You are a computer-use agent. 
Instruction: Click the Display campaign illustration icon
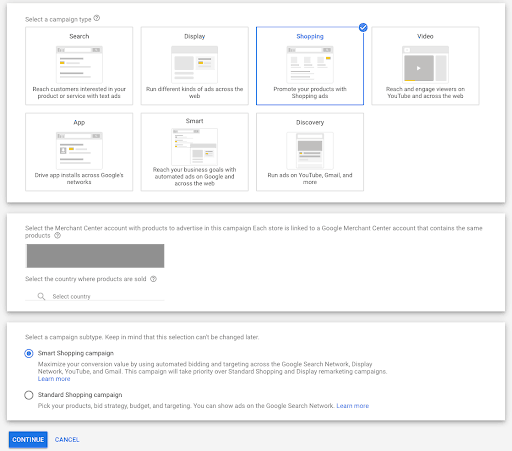194,64
